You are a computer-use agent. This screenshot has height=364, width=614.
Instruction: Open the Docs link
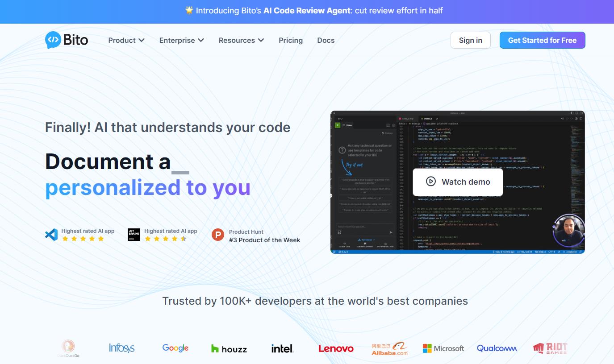326,40
